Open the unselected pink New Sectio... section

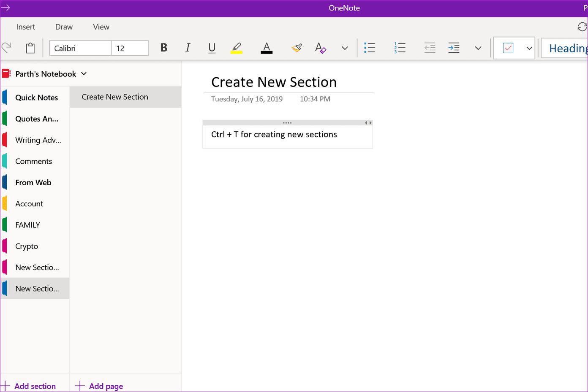tap(35, 267)
